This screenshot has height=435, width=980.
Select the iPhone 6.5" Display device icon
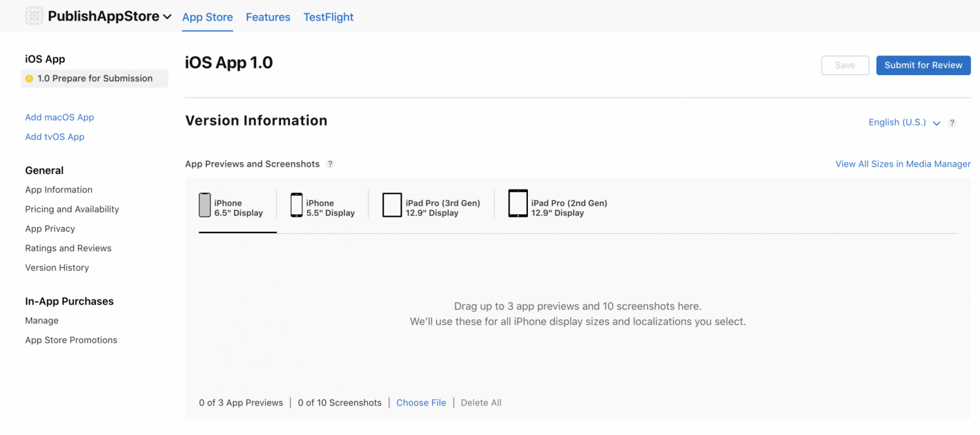pos(204,204)
